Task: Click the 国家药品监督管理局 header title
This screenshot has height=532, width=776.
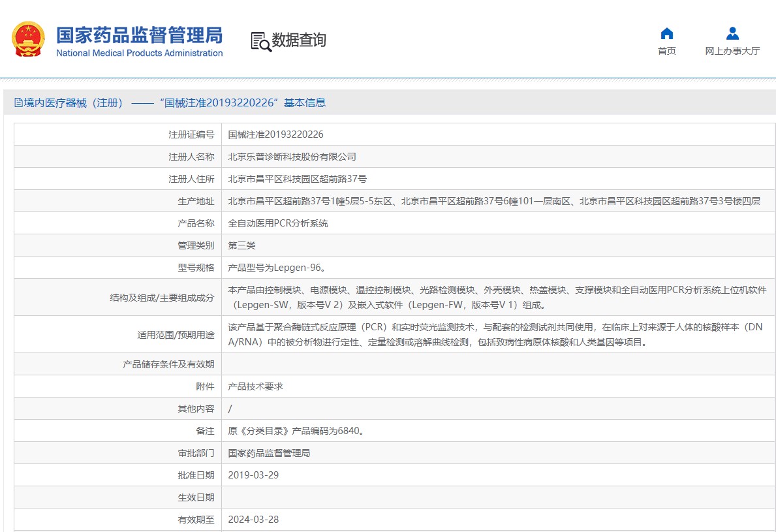Action: 140,35
